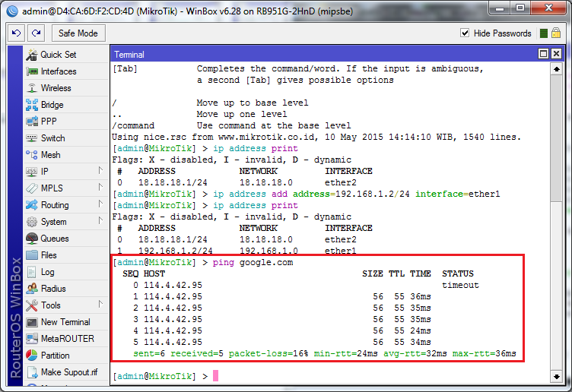Expand the MPLS submenu arrow

pos(100,187)
